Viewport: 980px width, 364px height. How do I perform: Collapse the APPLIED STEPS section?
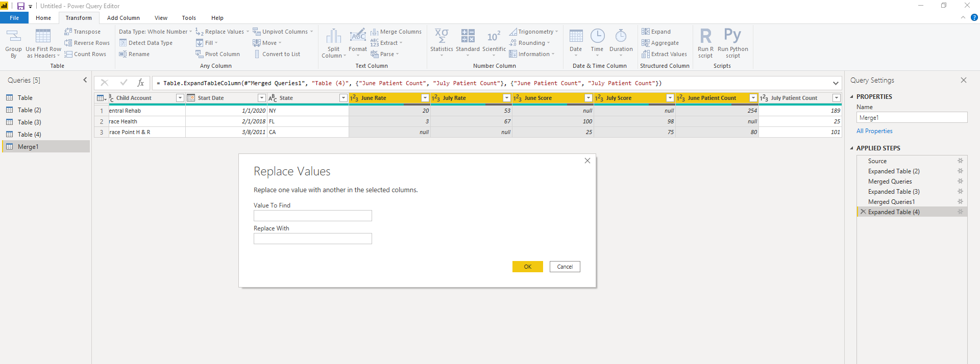click(851, 148)
